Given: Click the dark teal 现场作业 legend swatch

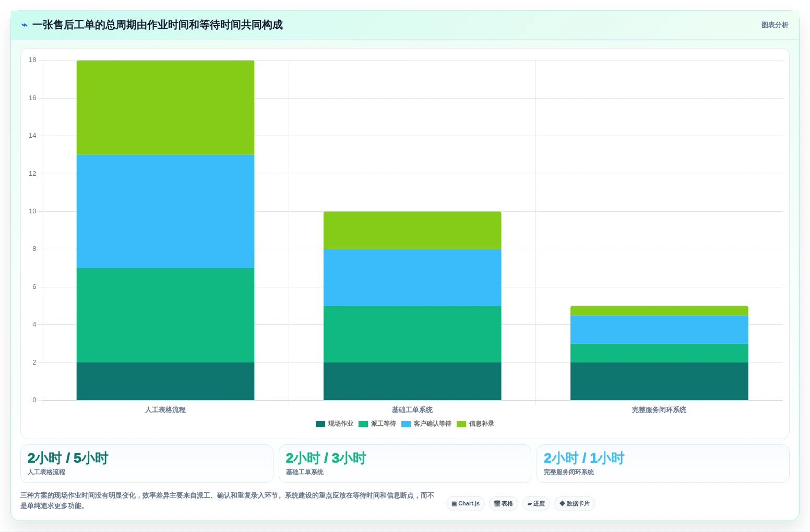Looking at the screenshot, I should (x=320, y=424).
